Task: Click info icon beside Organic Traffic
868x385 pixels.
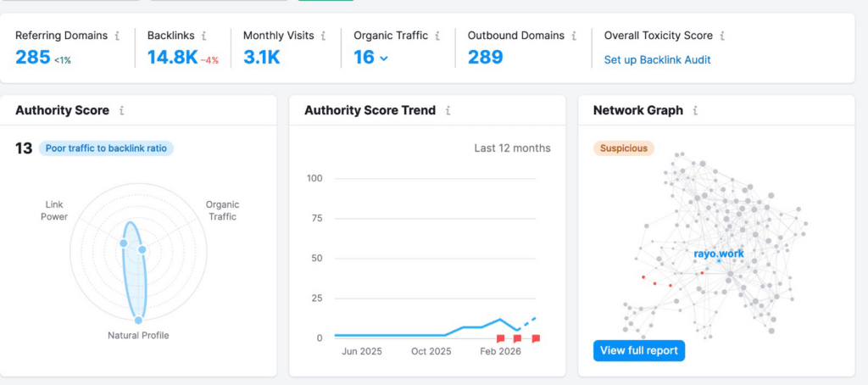Action: click(437, 36)
